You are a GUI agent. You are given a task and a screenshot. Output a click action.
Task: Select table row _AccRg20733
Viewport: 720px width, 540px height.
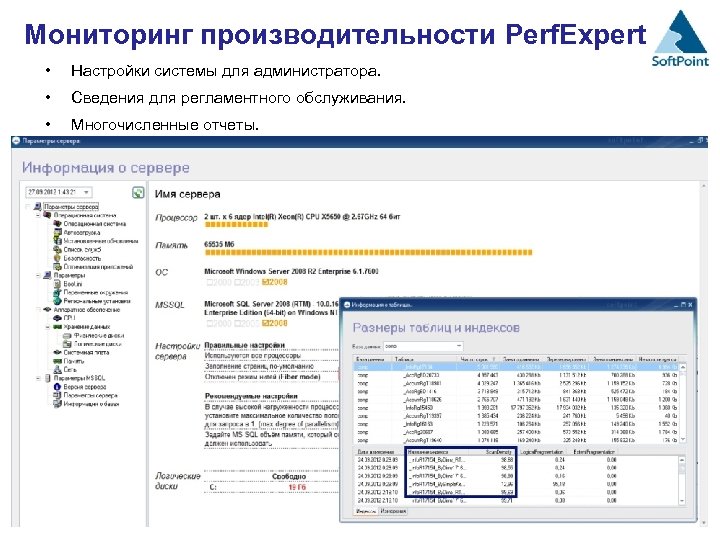(x=515, y=375)
